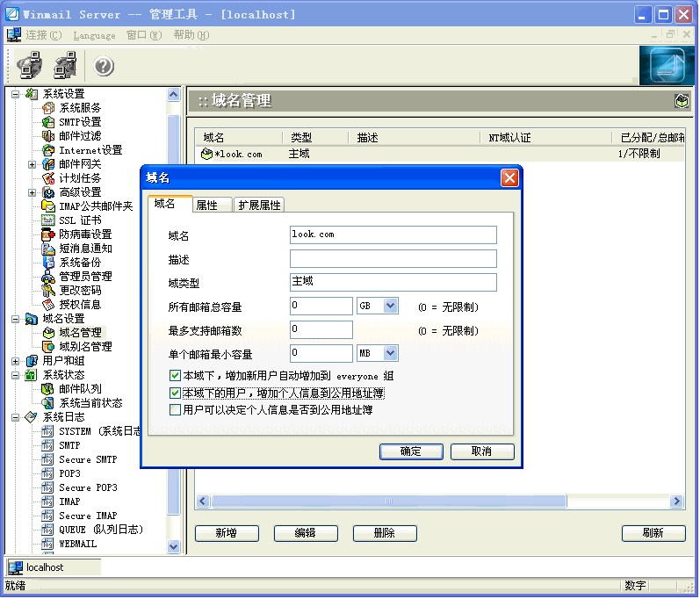Open Internet设置 icon in sidebar

coord(48,150)
